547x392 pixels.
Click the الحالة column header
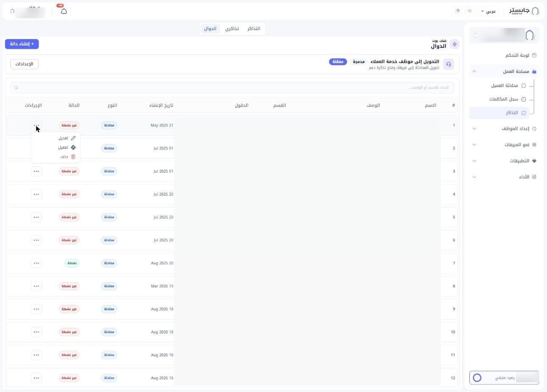(74, 105)
